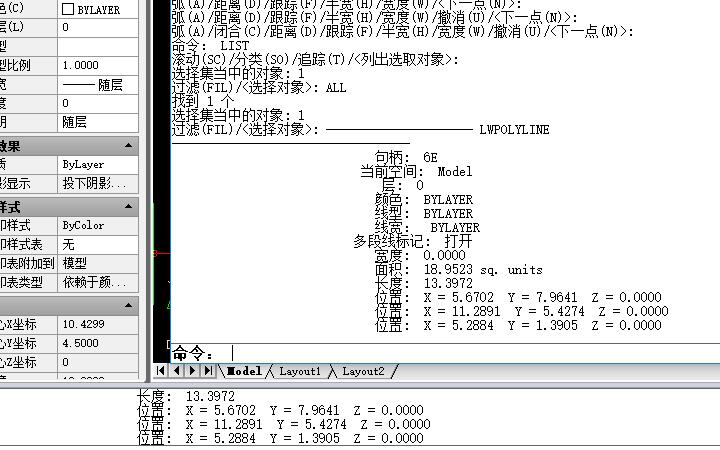Click the position line X = 11.2891 in command window

coord(521,311)
